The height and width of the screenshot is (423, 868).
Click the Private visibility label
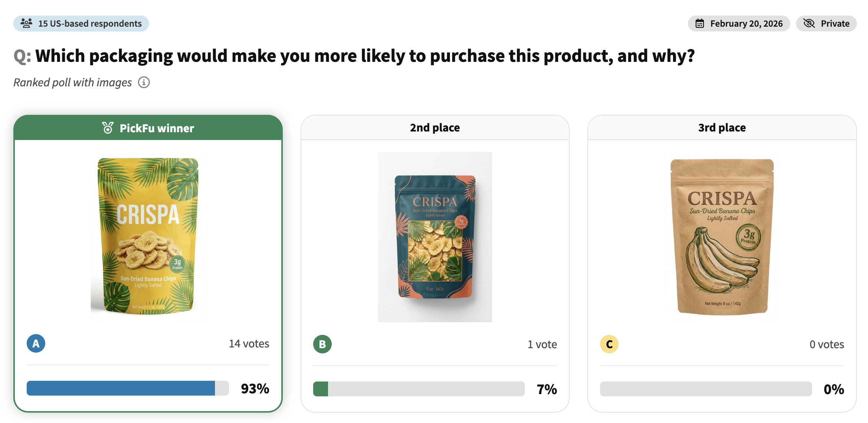pyautogui.click(x=835, y=24)
